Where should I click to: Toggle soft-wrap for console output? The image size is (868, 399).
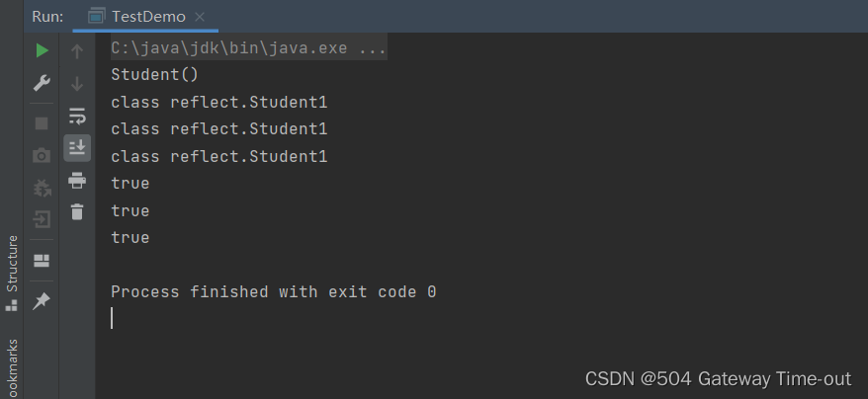pos(77,117)
